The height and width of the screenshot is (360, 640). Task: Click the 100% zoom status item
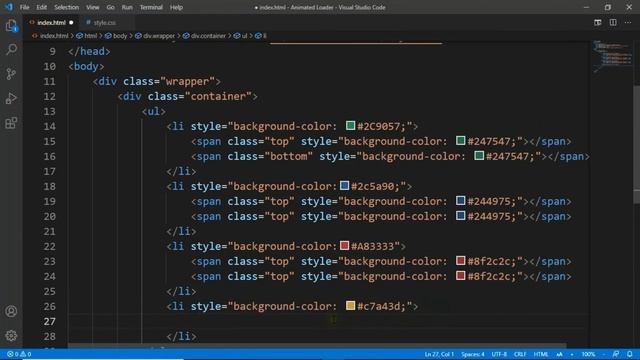tap(588, 354)
